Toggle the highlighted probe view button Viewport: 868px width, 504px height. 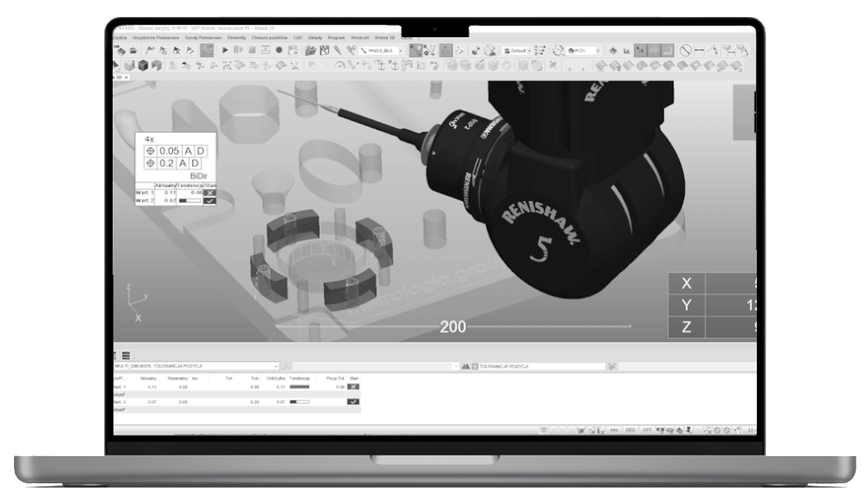(x=640, y=50)
